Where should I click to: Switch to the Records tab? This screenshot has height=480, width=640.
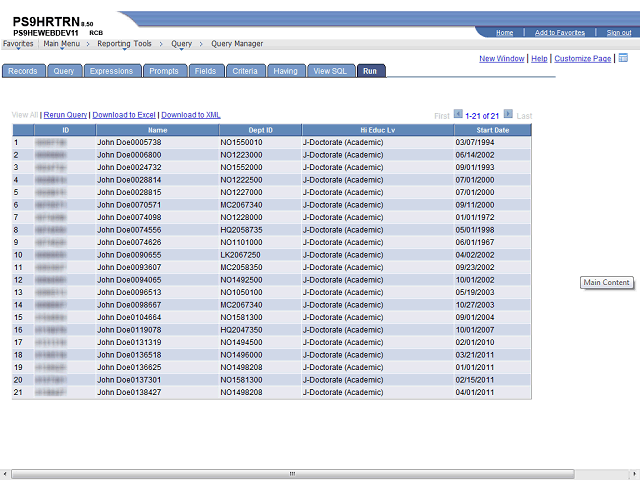pos(23,71)
